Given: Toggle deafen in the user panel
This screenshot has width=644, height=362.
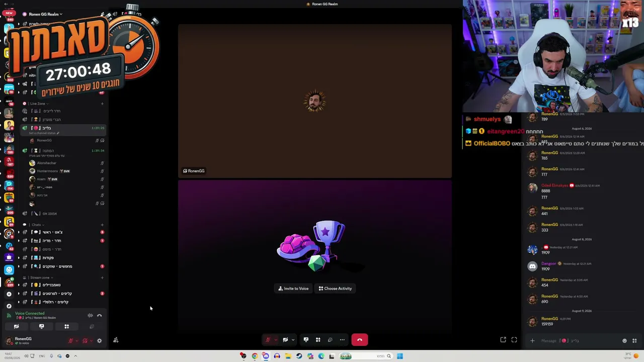Looking at the screenshot, I should coord(85,341).
